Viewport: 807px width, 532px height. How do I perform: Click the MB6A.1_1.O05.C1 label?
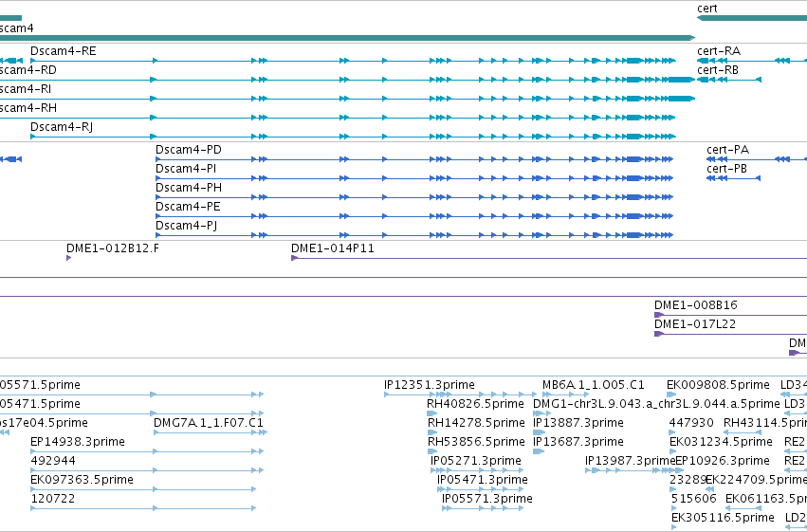pos(594,385)
